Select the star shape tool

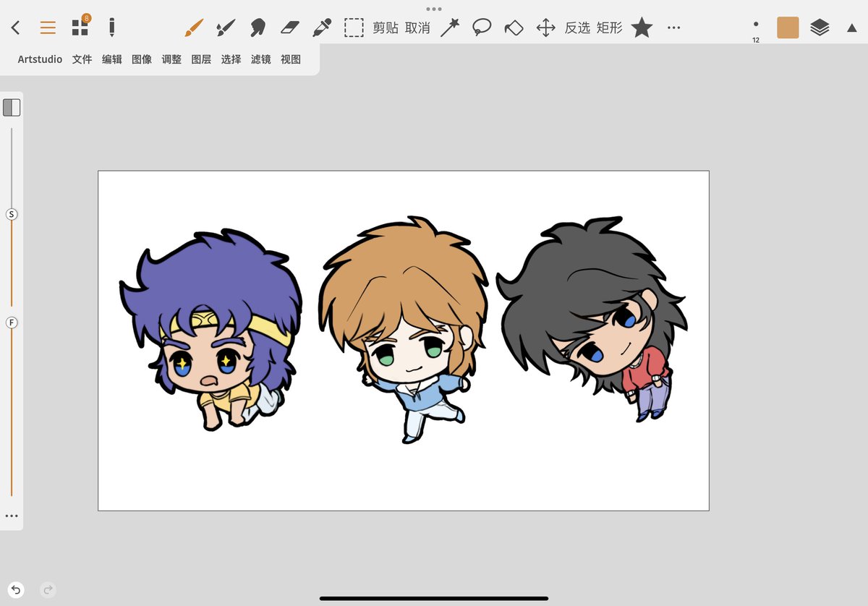642,28
